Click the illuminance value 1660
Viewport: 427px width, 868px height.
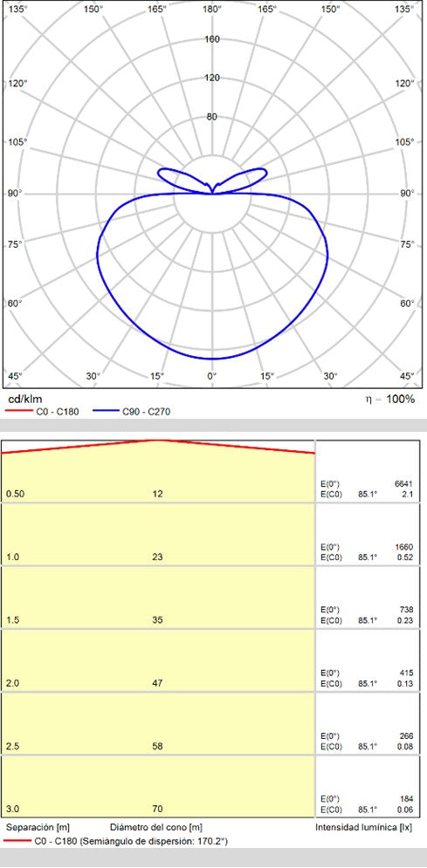[x=403, y=546]
